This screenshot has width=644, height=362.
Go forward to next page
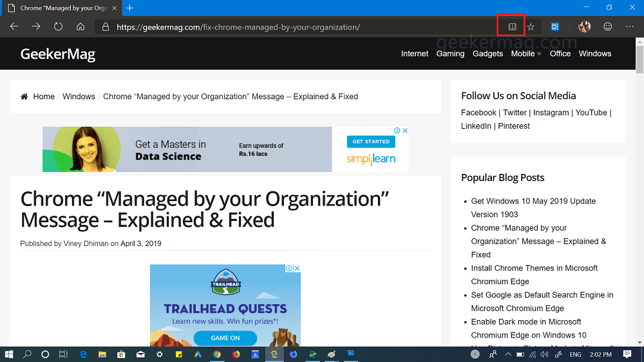click(36, 26)
